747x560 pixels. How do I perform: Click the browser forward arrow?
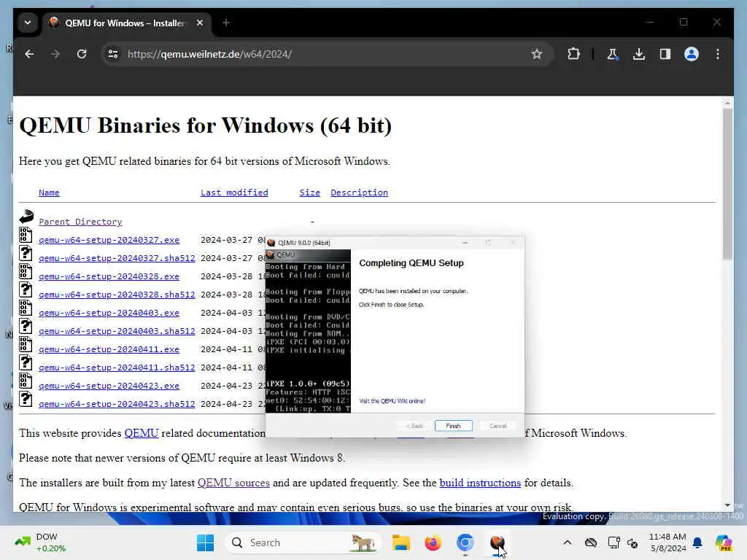55,54
